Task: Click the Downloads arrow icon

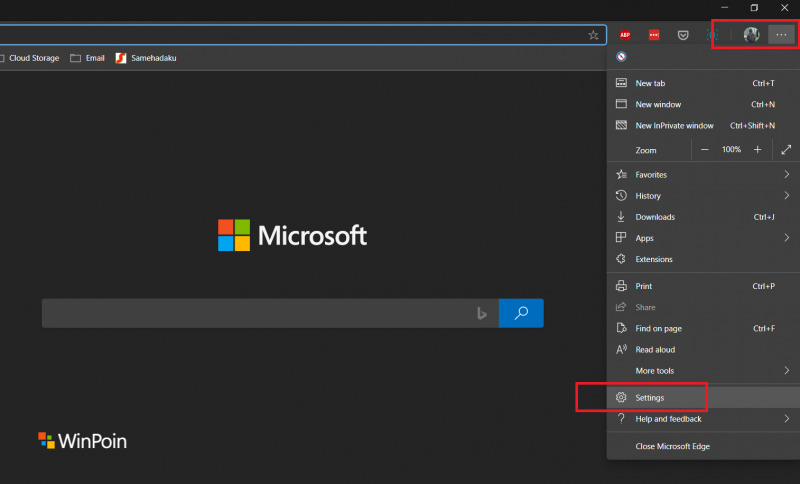Action: (x=621, y=217)
